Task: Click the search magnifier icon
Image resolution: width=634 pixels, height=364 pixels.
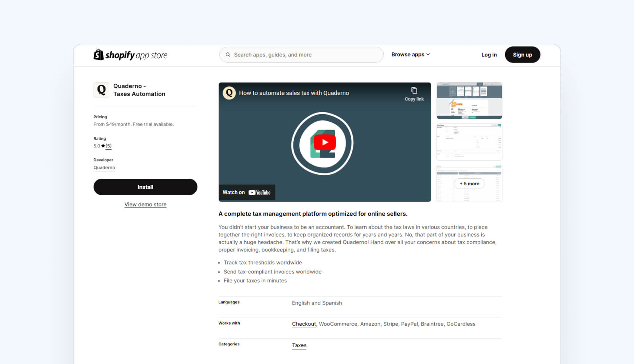Action: click(228, 55)
